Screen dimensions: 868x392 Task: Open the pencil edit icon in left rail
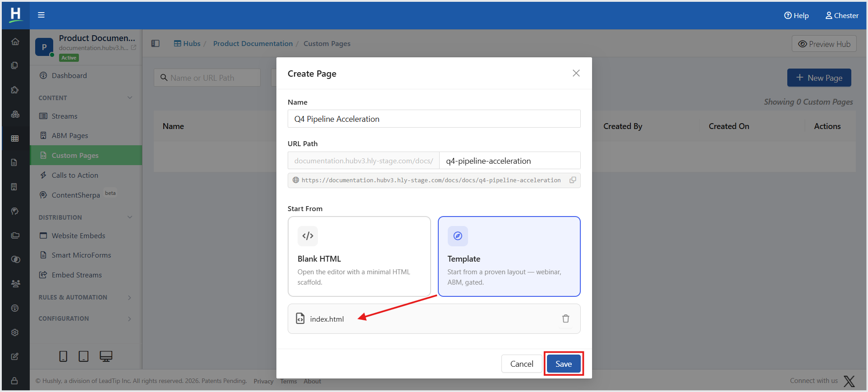click(x=15, y=356)
